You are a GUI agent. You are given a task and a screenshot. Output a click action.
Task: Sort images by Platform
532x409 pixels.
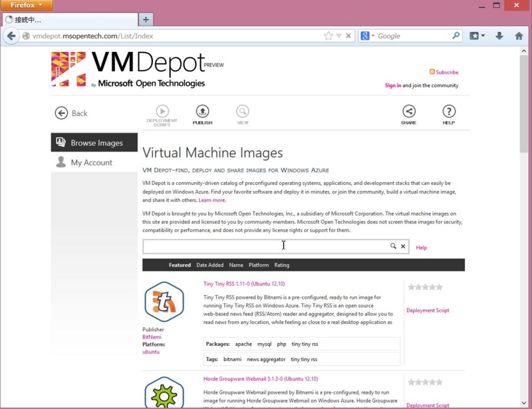259,265
